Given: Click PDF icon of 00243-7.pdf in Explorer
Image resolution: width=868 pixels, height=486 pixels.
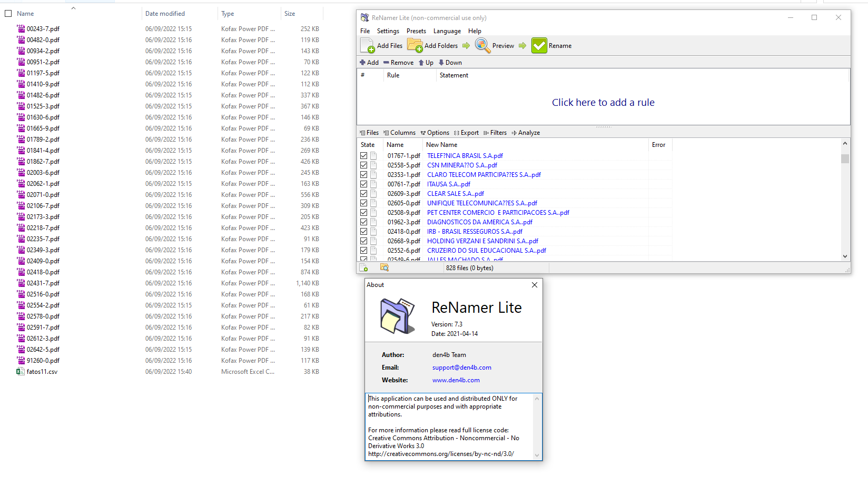Looking at the screenshot, I should pos(21,28).
